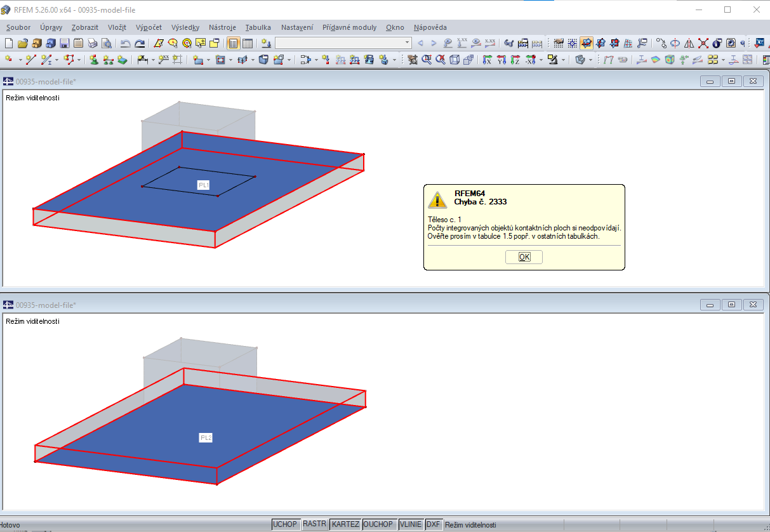The height and width of the screenshot is (532, 770).
Task: Click the zoom window magnifier icon
Action: [427, 60]
